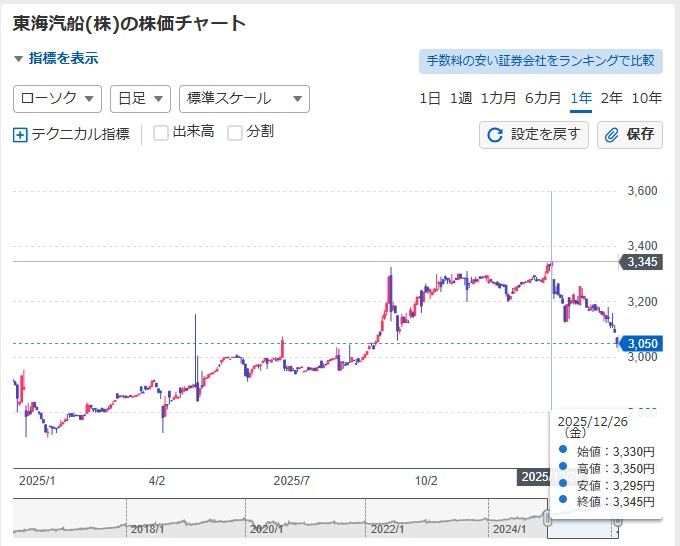
Task: Click the paperclip icon in 保存
Action: click(612, 135)
